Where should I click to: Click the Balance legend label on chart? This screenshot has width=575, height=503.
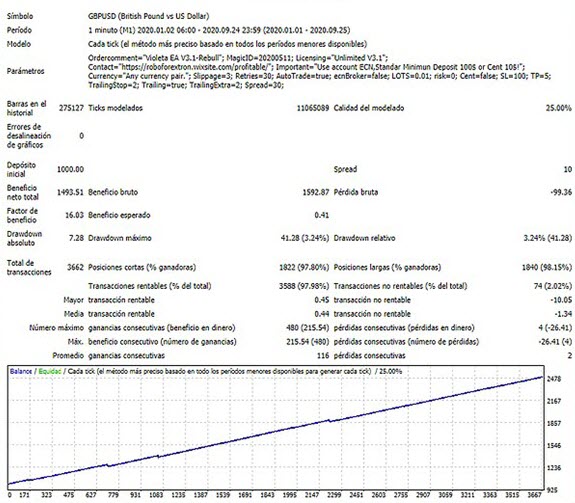21,371
